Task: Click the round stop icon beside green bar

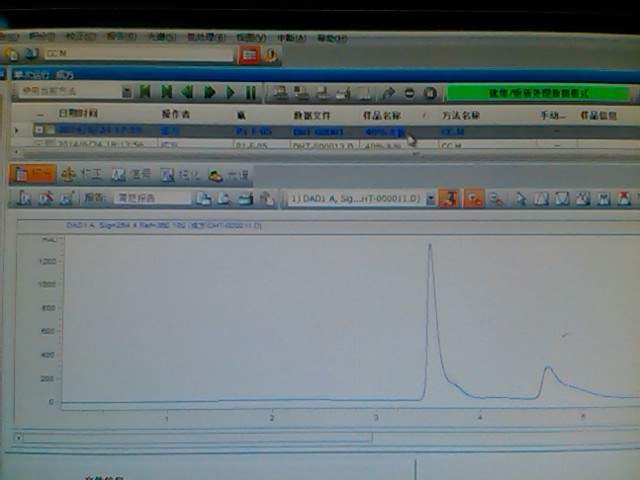Action: pos(430,93)
